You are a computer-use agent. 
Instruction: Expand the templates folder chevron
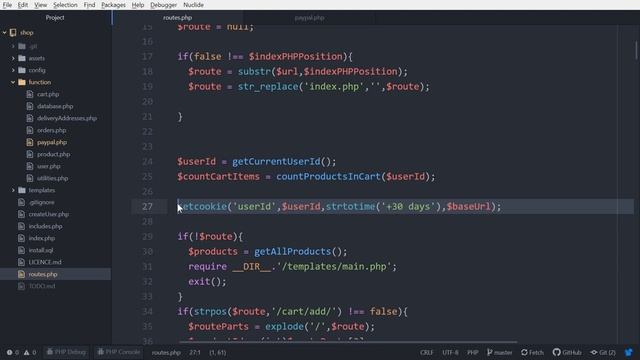[13, 190]
